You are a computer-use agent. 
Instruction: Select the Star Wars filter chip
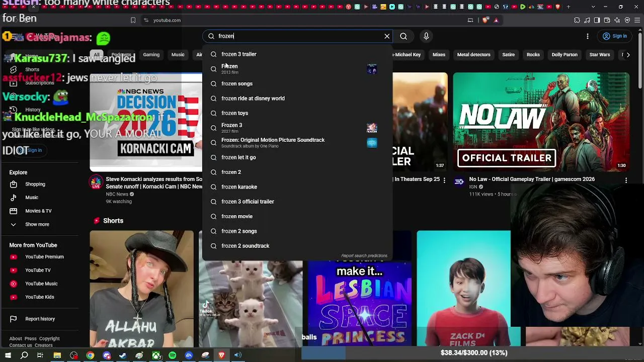[x=600, y=55]
